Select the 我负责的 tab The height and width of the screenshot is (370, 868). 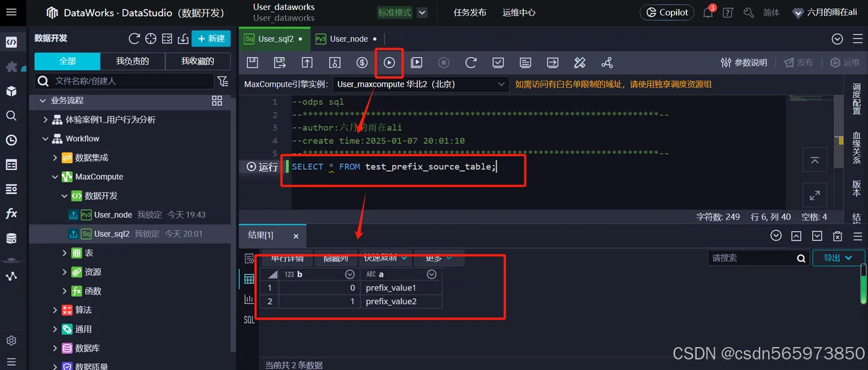pyautogui.click(x=133, y=61)
